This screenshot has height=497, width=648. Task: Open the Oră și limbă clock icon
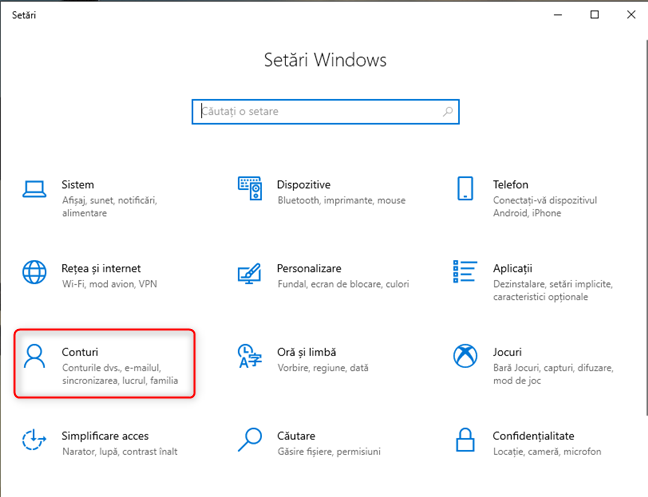pyautogui.click(x=250, y=356)
